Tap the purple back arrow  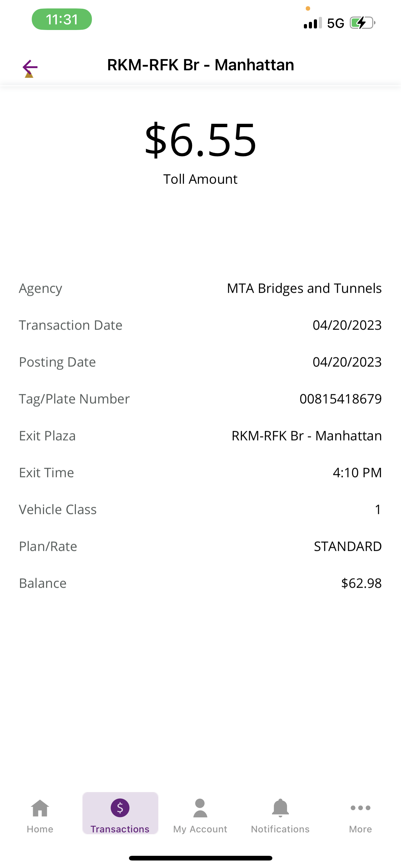click(x=30, y=67)
